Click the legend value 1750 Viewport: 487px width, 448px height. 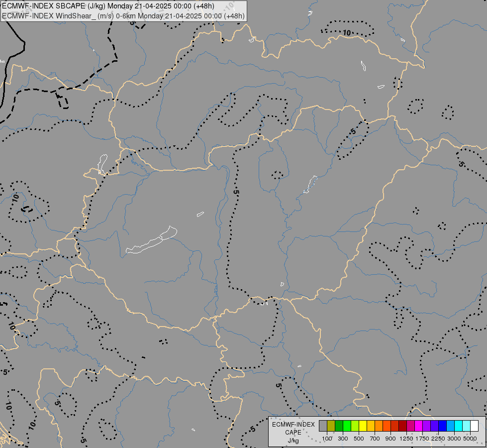coord(422,439)
